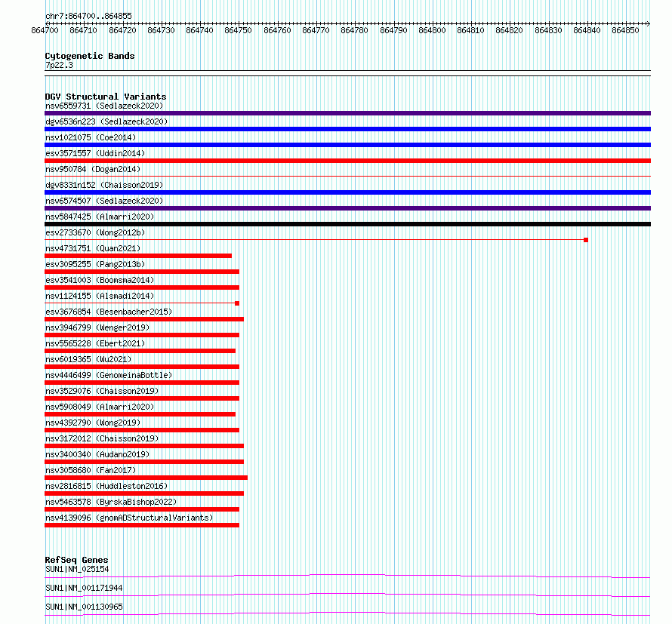Image resolution: width=672 pixels, height=624 pixels.
Task: Click the red bar under nsv4731751 (Quan2021)
Action: 138,256
